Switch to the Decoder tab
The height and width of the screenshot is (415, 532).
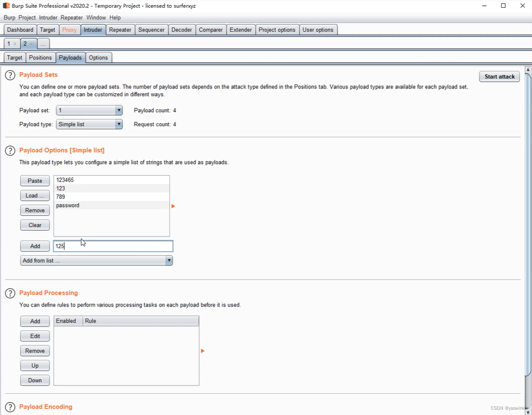(x=182, y=30)
